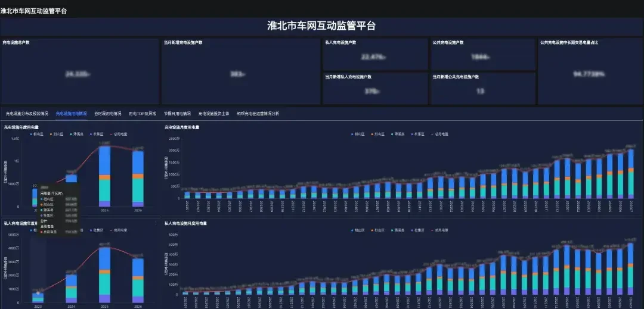Click the 2026 bar in 私人充电设施年度用电量 chart

[x=138, y=281]
